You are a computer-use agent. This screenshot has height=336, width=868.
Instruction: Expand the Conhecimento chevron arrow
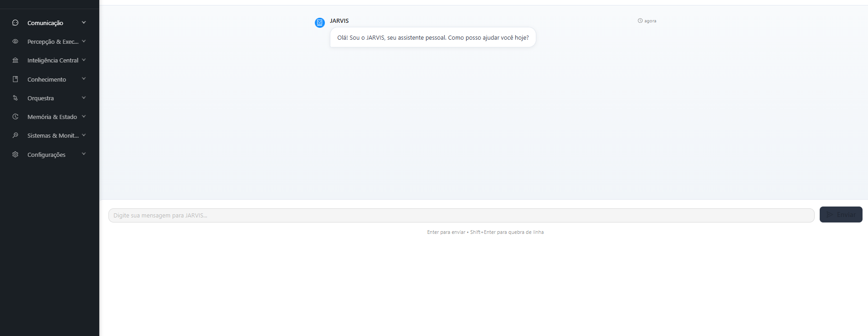(84, 79)
